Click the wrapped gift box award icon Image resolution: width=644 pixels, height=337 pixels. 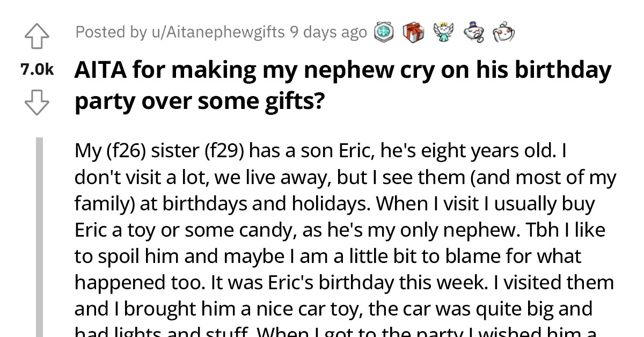(412, 32)
